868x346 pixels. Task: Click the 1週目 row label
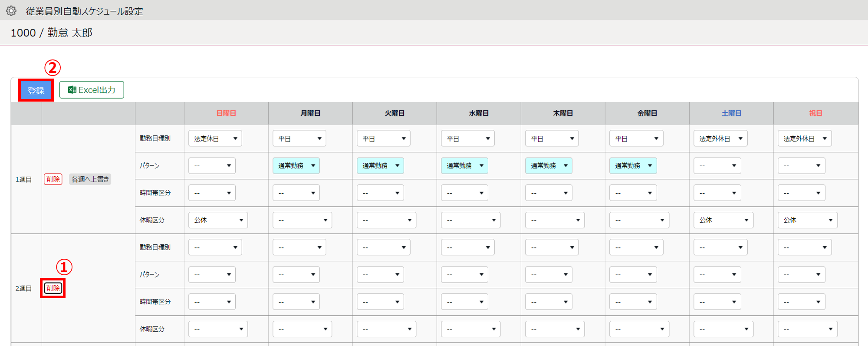pos(24,179)
